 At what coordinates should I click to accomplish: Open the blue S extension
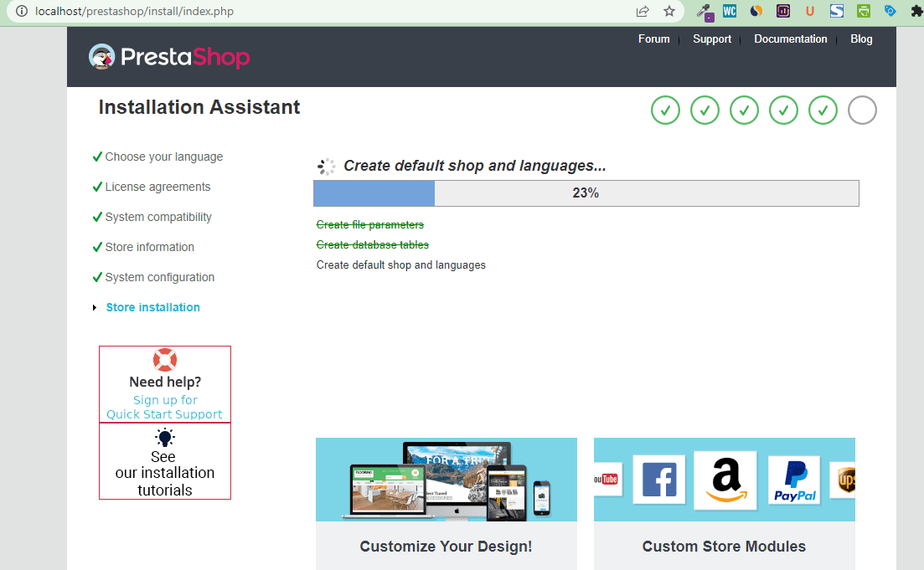tap(837, 11)
